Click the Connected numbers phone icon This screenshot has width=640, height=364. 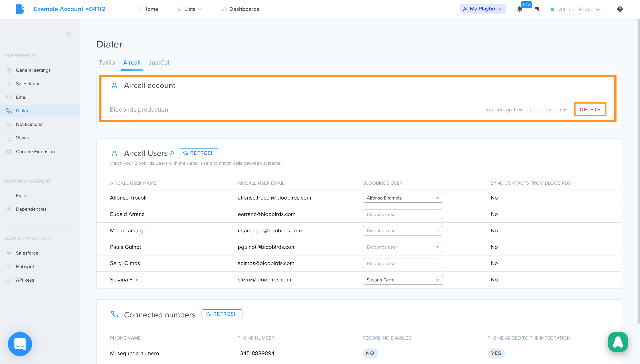click(x=114, y=314)
